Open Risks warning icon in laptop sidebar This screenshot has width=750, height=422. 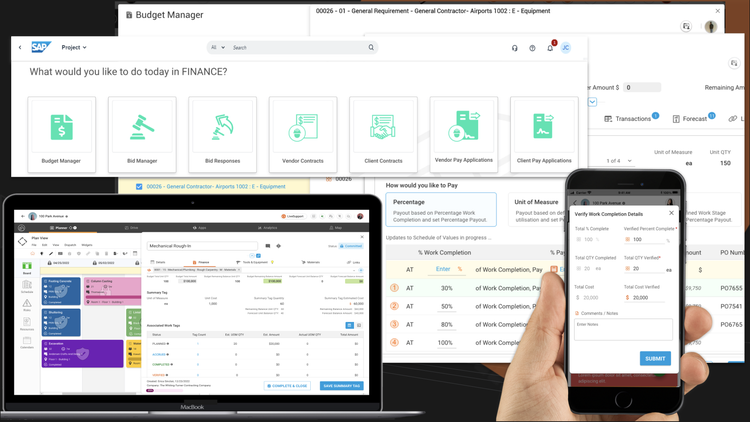27,305
